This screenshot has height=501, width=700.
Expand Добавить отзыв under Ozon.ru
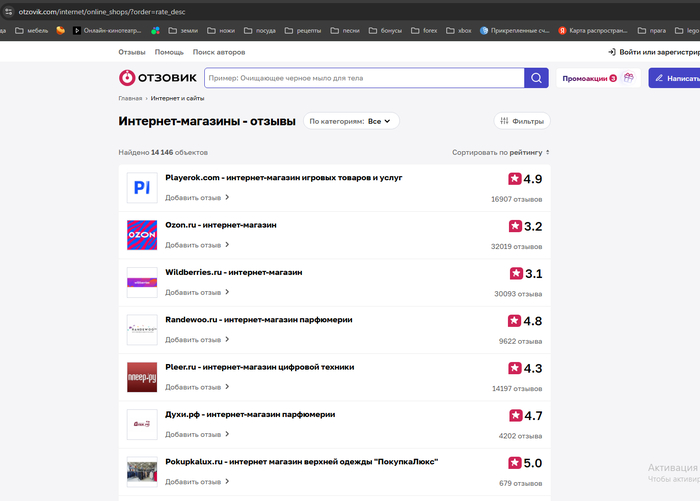[x=197, y=245]
